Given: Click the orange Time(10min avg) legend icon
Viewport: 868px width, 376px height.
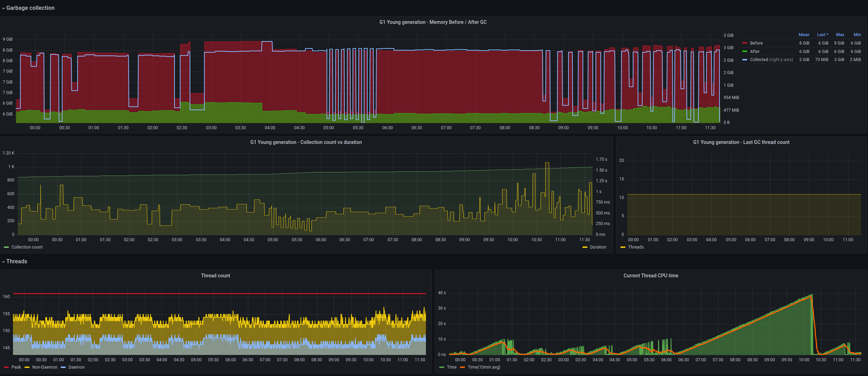Looking at the screenshot, I should click(462, 367).
